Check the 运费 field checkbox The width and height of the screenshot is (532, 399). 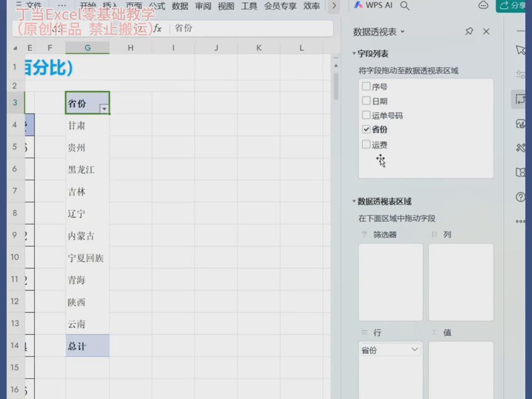[366, 144]
